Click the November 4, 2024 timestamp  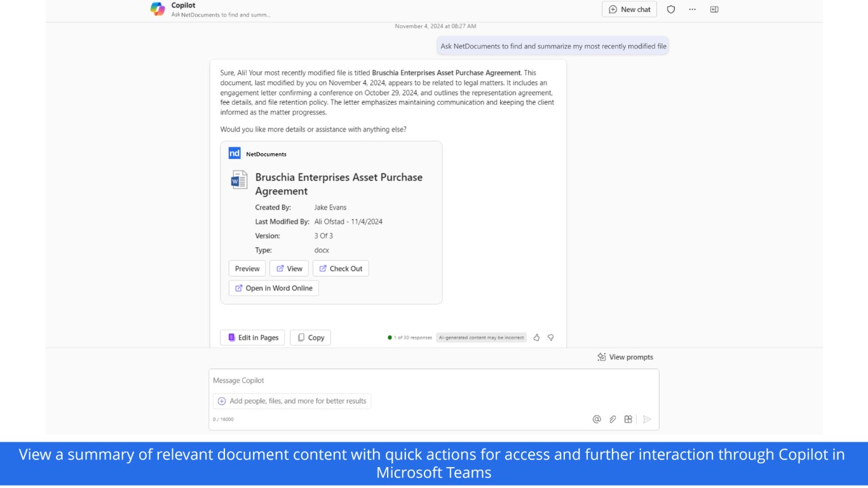click(x=435, y=26)
